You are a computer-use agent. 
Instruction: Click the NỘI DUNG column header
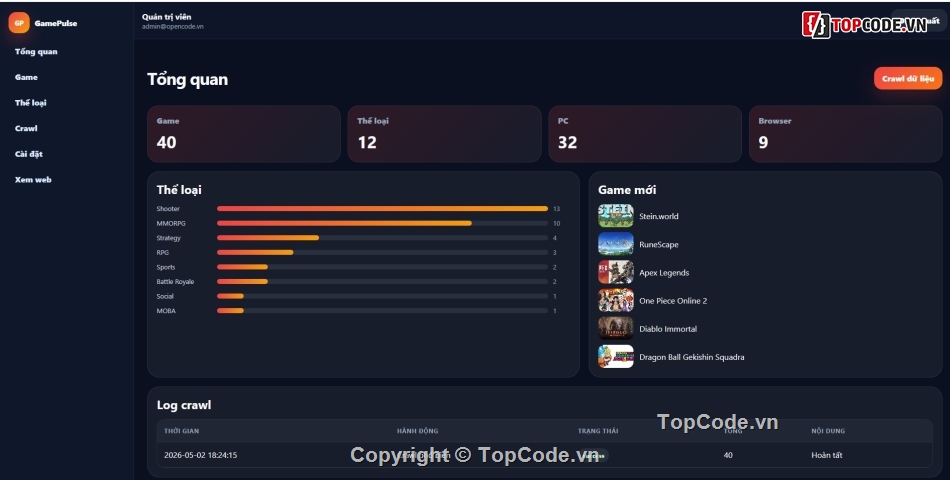click(x=828, y=431)
